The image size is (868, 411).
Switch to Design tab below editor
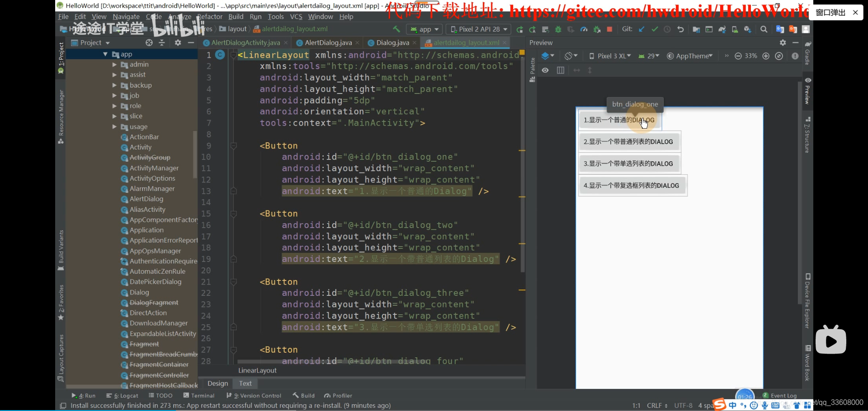pos(218,383)
